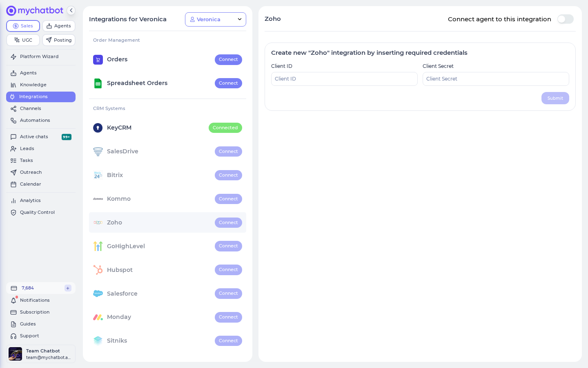Screen dimensions: 588x368
Task: Open the Agents sidebar menu item
Action: tap(41, 73)
